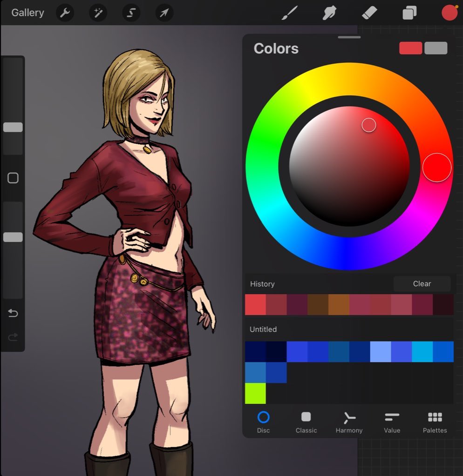
Task: Pick the last near-black history swatch
Action: click(443, 304)
